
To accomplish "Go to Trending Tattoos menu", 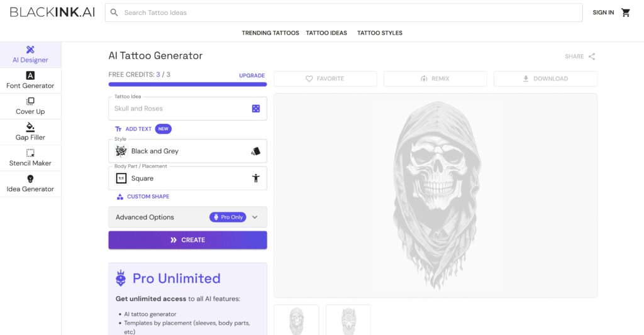I will (270, 33).
